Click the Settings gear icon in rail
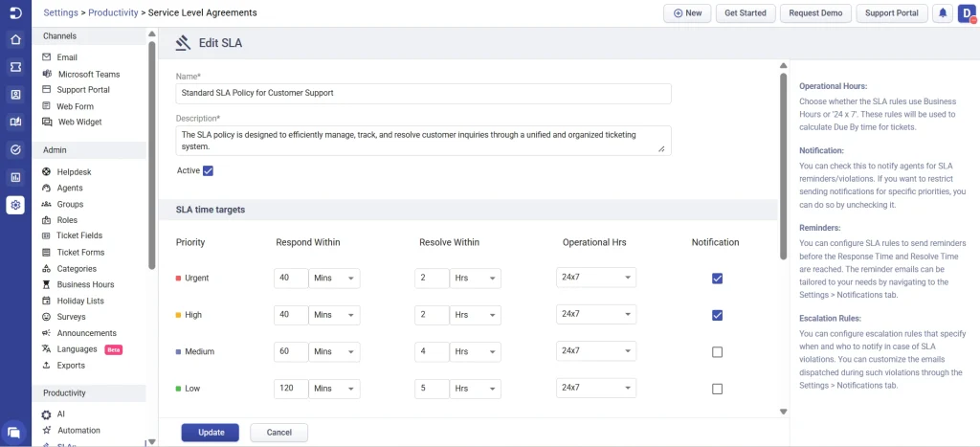This screenshot has height=447, width=980. click(x=15, y=205)
